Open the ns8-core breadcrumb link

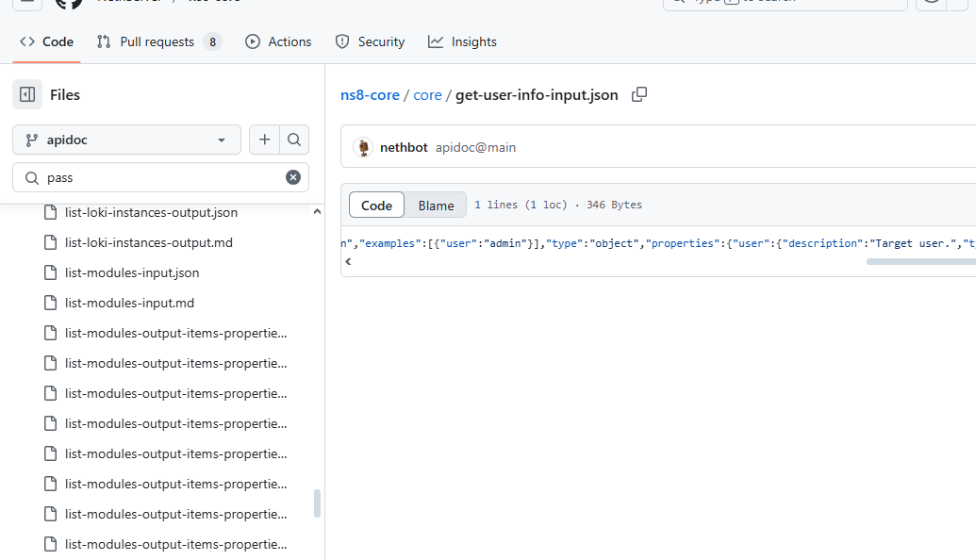370,94
